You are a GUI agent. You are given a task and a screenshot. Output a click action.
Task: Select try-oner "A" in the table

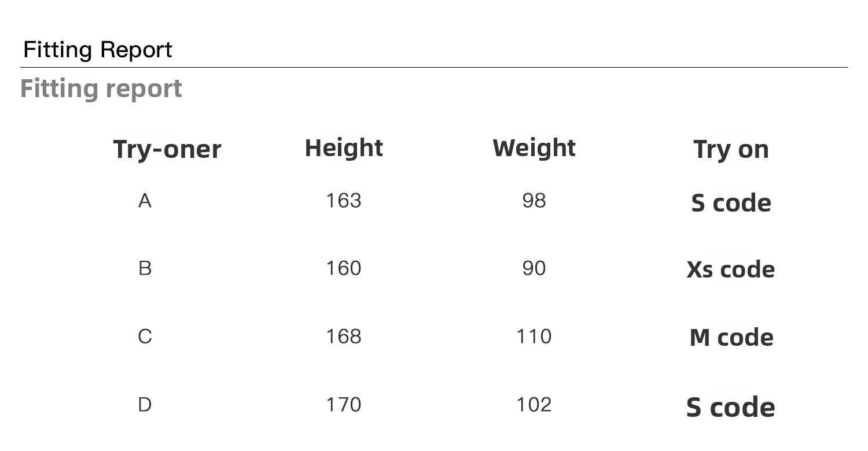145,201
